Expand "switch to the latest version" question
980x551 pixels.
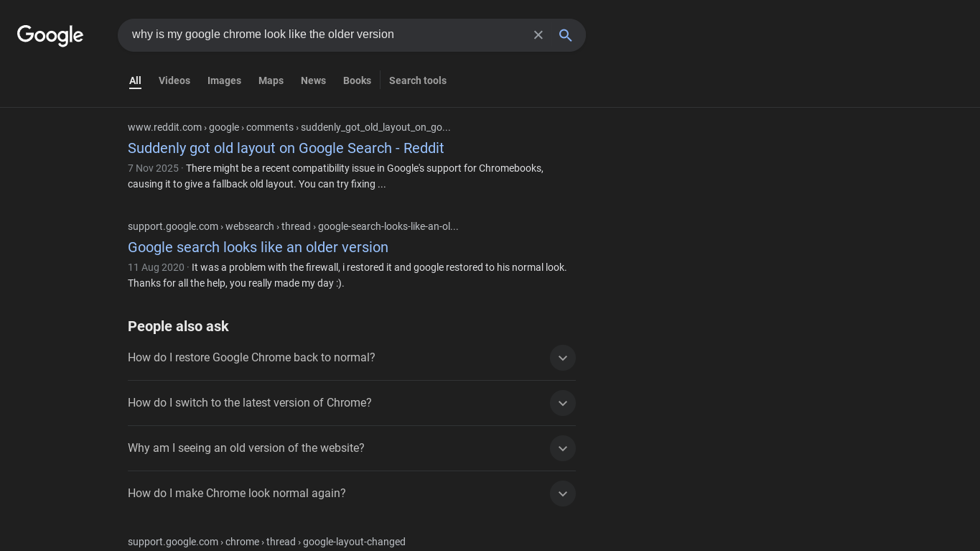(x=562, y=403)
